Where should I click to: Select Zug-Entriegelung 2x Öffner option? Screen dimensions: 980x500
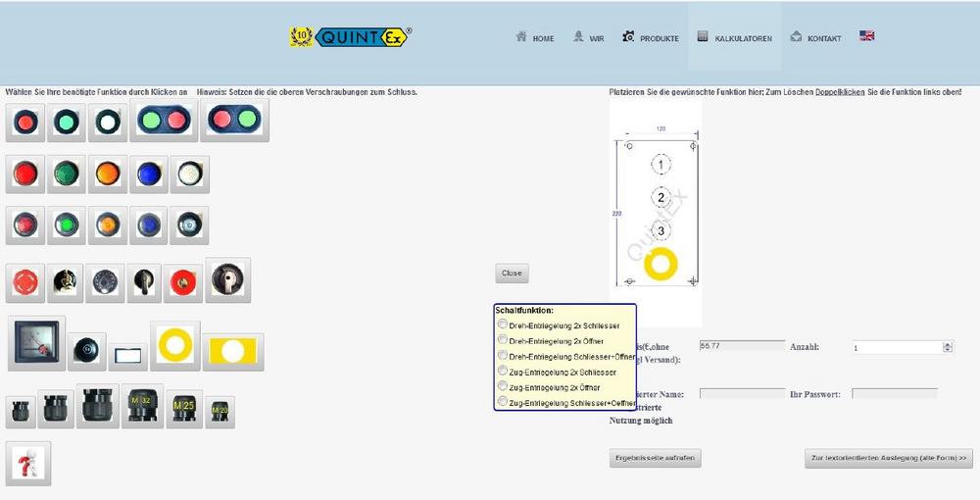(x=503, y=386)
